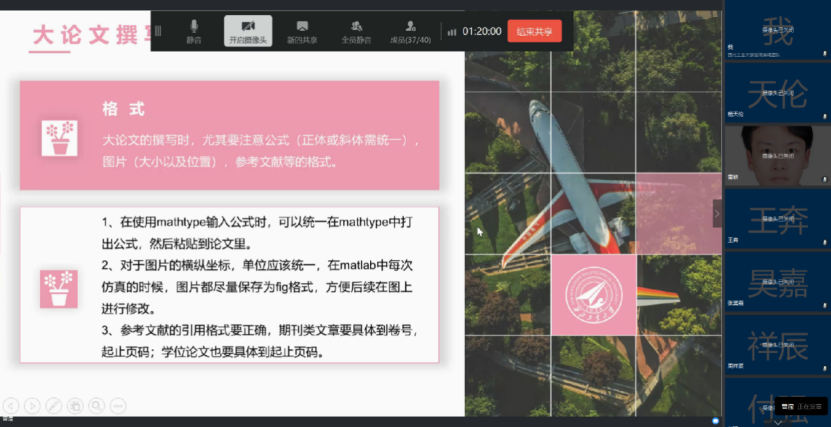The width and height of the screenshot is (831, 427).
Task: Collapse the participant video panel arrow
Action: [x=716, y=212]
